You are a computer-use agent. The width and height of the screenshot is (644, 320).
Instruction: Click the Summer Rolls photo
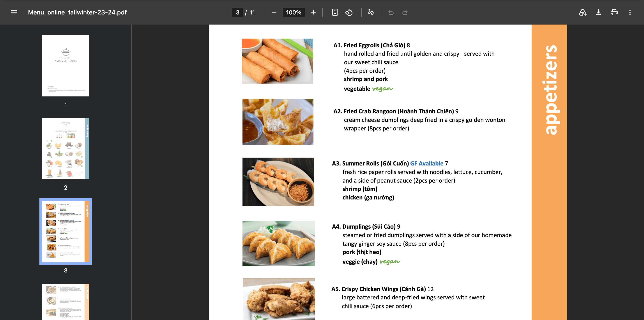pos(278,182)
